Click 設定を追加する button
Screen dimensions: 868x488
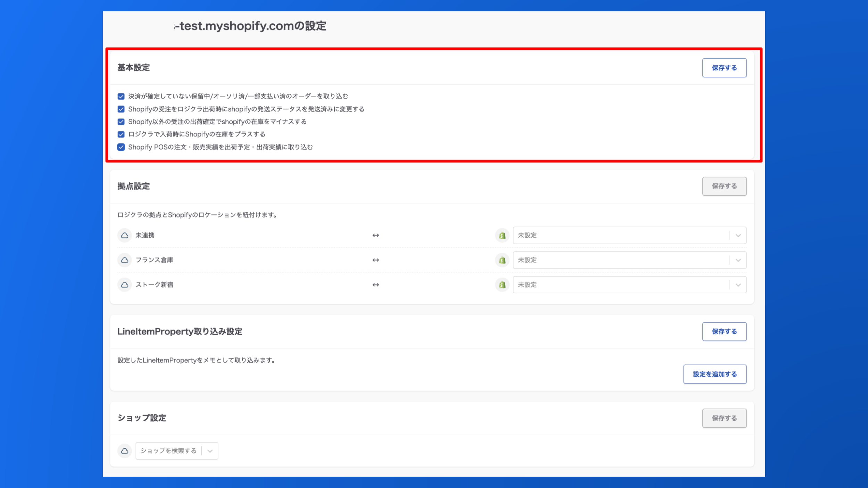715,374
